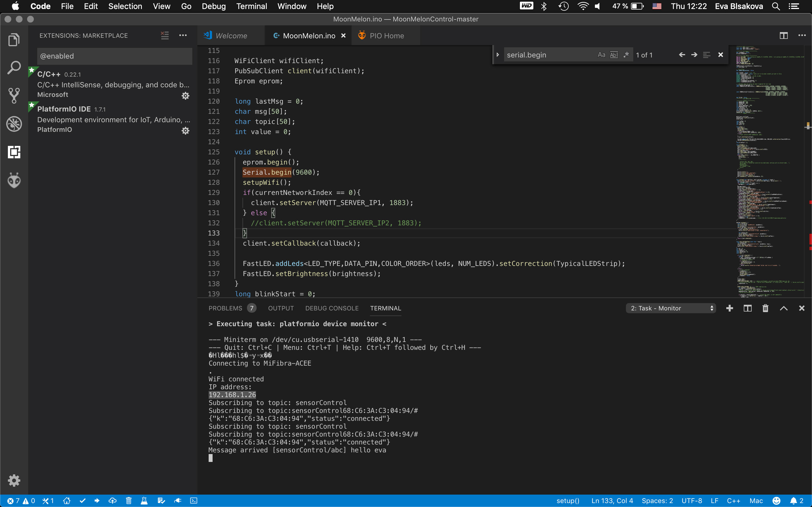Toggle Match Whole Word in find widget
This screenshot has height=507, width=812.
tap(614, 55)
